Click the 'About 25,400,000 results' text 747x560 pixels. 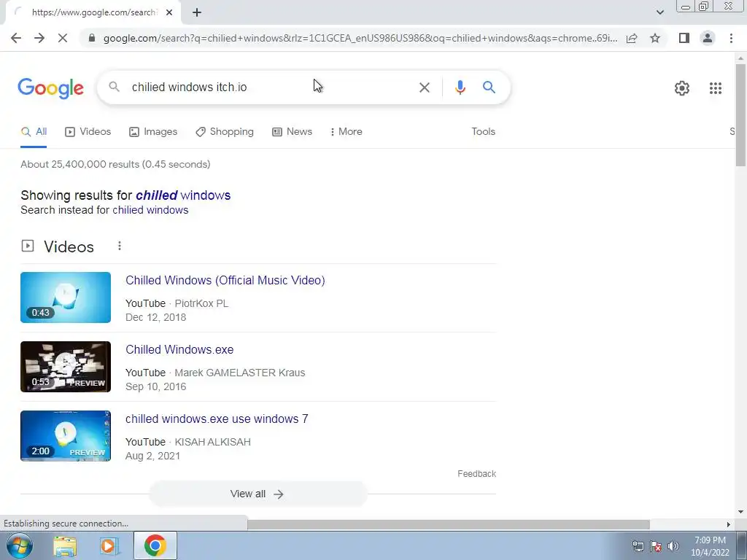[x=115, y=164]
